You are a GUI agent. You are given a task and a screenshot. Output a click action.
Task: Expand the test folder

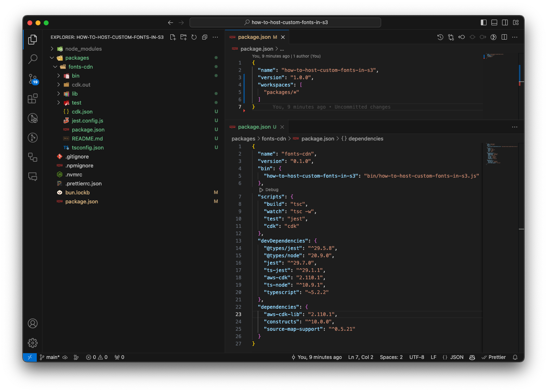58,102
